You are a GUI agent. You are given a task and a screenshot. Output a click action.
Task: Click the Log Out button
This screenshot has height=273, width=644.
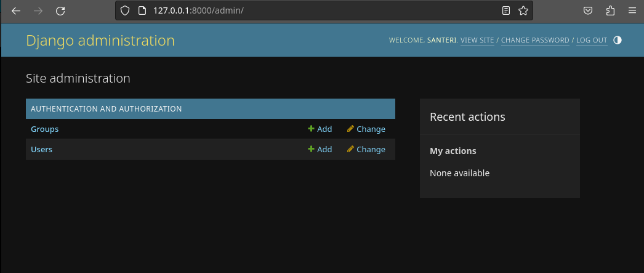(592, 40)
